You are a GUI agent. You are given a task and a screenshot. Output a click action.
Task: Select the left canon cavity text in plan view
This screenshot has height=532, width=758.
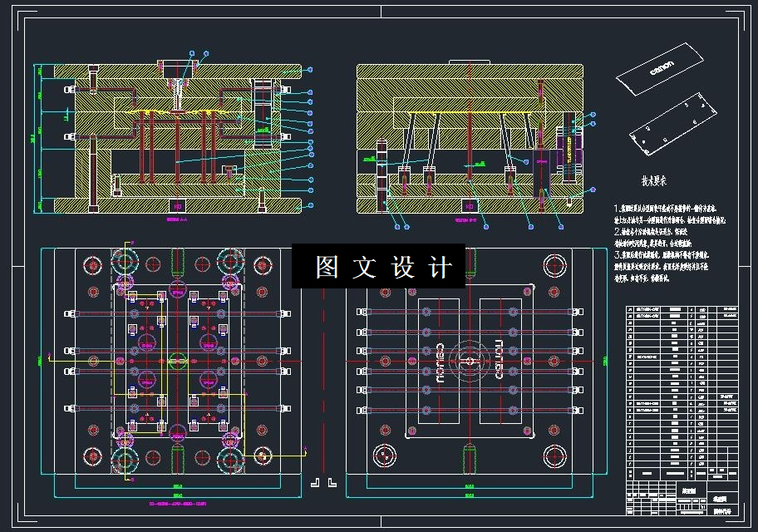tap(440, 362)
